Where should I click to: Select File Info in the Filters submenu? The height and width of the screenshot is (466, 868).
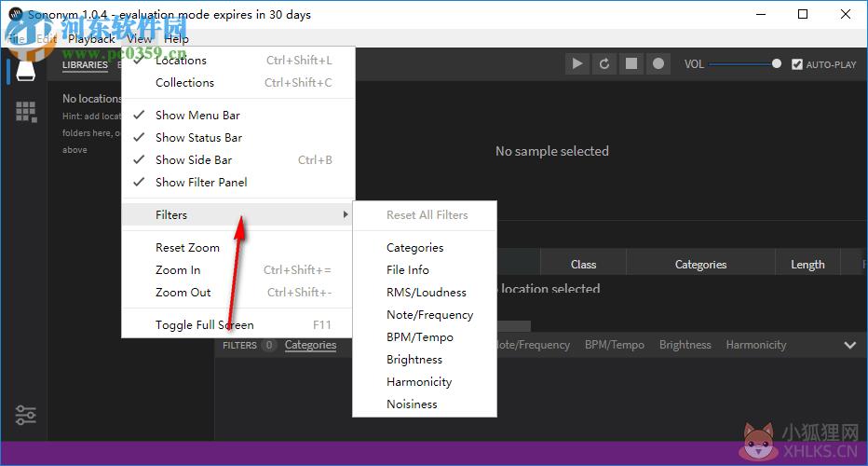(x=425, y=270)
